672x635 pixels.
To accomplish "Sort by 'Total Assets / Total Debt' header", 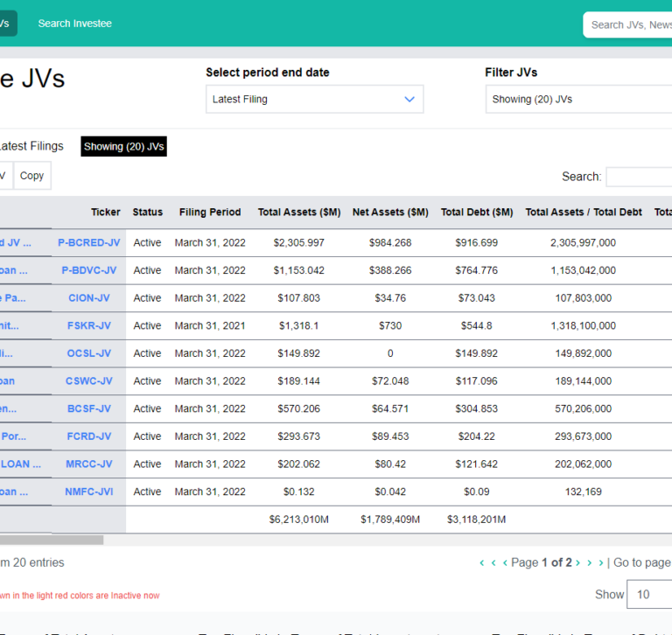I will [x=584, y=212].
